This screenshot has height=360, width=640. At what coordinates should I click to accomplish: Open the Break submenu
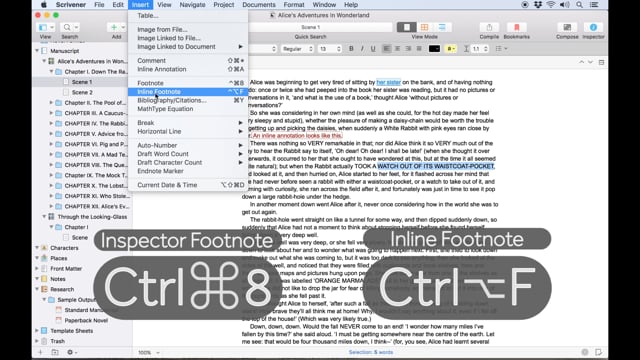coord(188,123)
